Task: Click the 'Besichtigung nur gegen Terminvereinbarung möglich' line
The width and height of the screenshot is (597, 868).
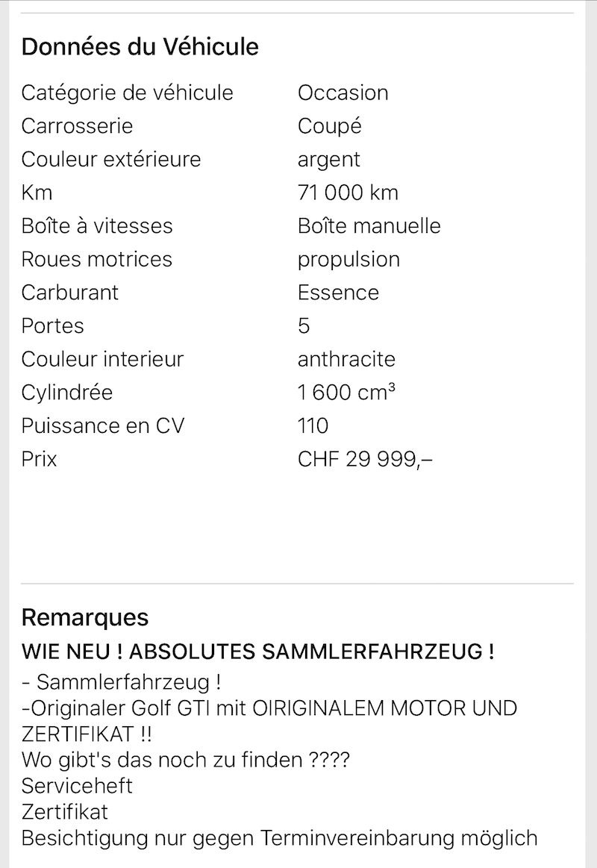Action: tap(279, 839)
